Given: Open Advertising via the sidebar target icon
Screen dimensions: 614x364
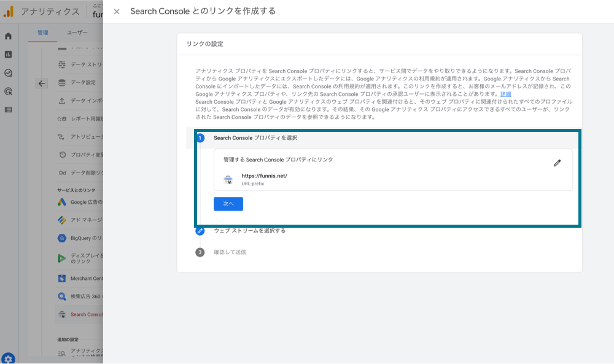Looking at the screenshot, I should (x=8, y=91).
